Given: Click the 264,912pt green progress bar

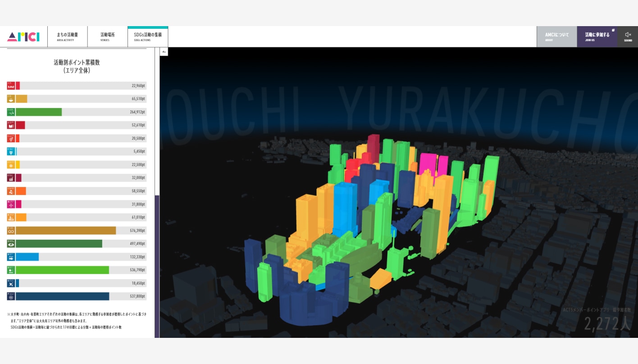Looking at the screenshot, I should point(39,112).
